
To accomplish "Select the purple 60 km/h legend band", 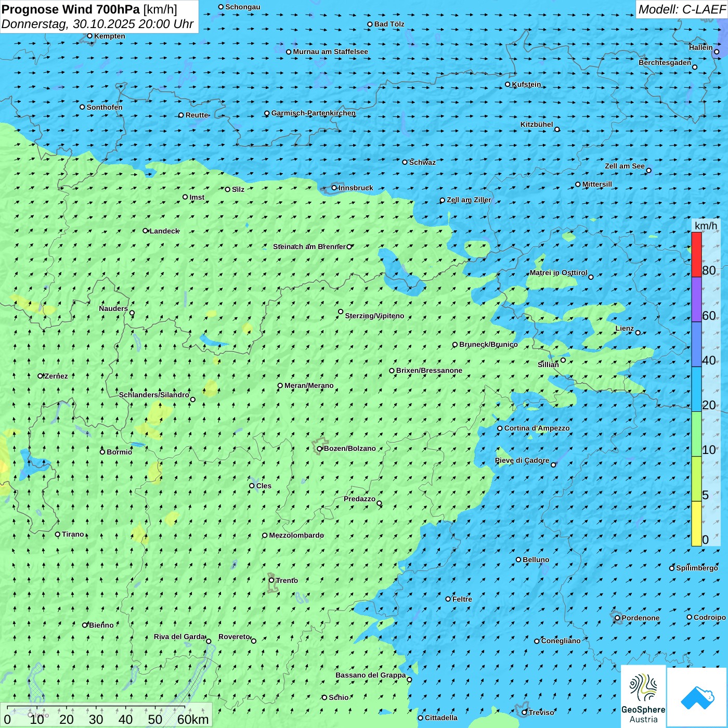I will pyautogui.click(x=696, y=300).
